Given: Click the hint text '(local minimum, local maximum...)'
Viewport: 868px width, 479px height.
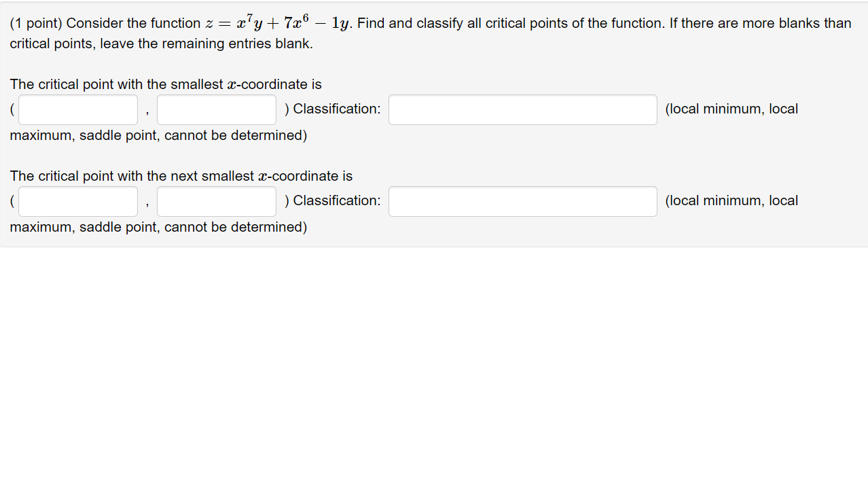Looking at the screenshot, I should pyautogui.click(x=731, y=109).
